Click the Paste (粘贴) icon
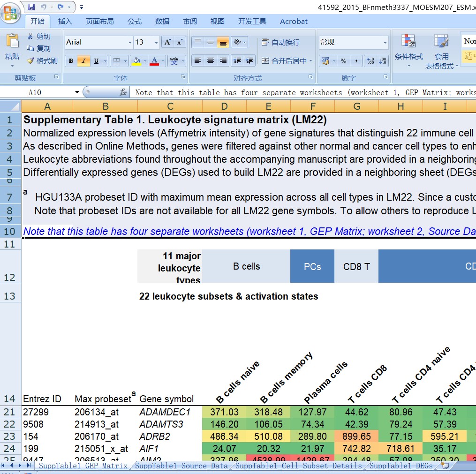The width and height of the screenshot is (476, 474). [x=12, y=41]
